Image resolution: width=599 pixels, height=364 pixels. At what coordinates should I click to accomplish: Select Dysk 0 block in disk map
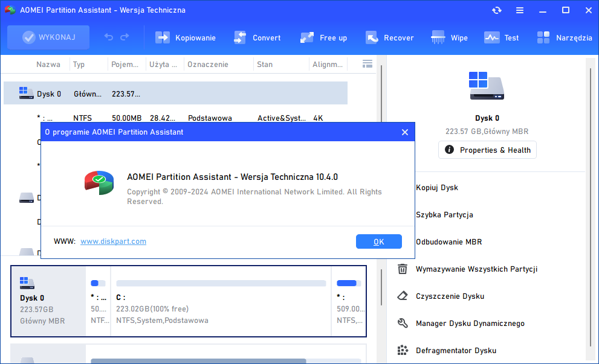pyautogui.click(x=48, y=301)
